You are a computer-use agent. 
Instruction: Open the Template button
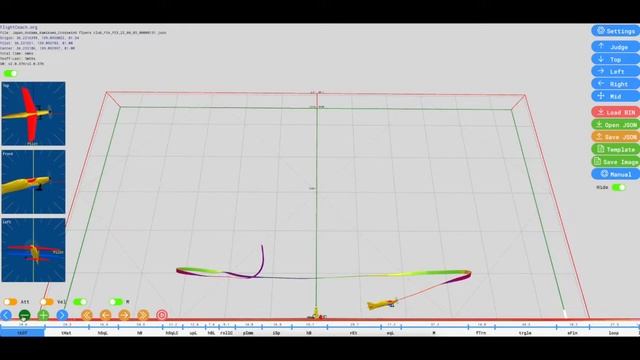pyautogui.click(x=616, y=149)
